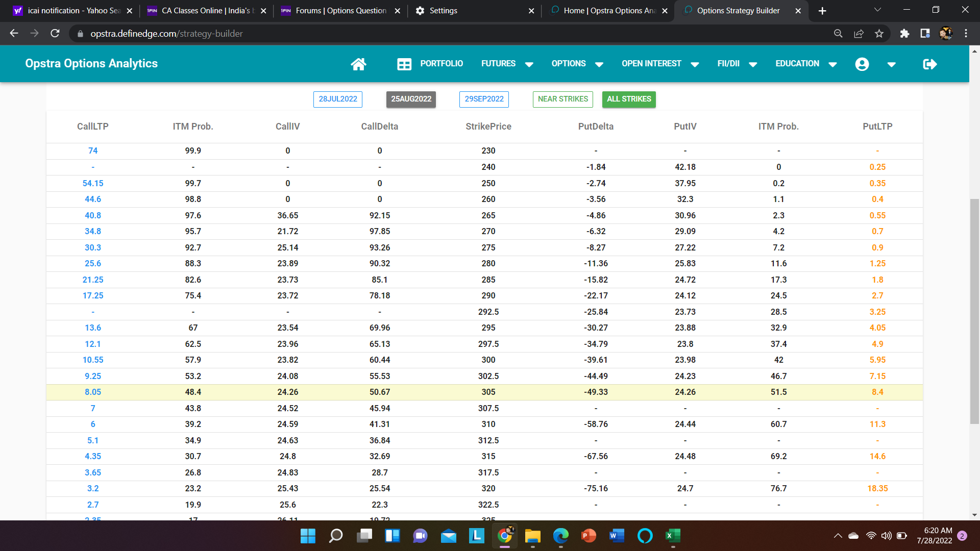This screenshot has height=551, width=980.
Task: Open Excel from the taskbar
Action: (x=673, y=535)
